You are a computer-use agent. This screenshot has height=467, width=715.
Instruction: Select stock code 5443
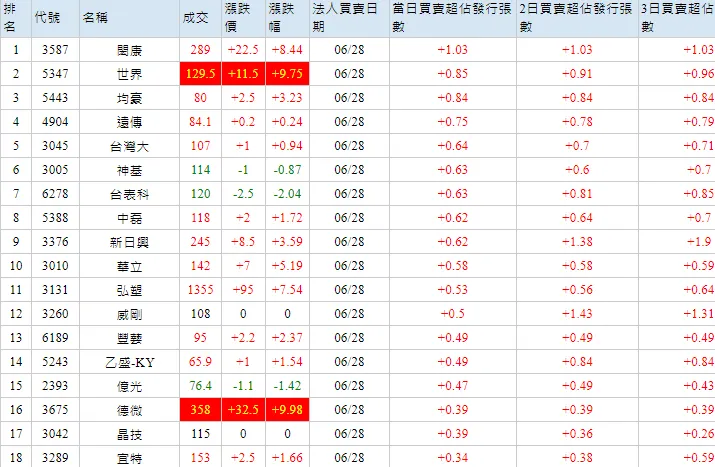[x=55, y=98]
